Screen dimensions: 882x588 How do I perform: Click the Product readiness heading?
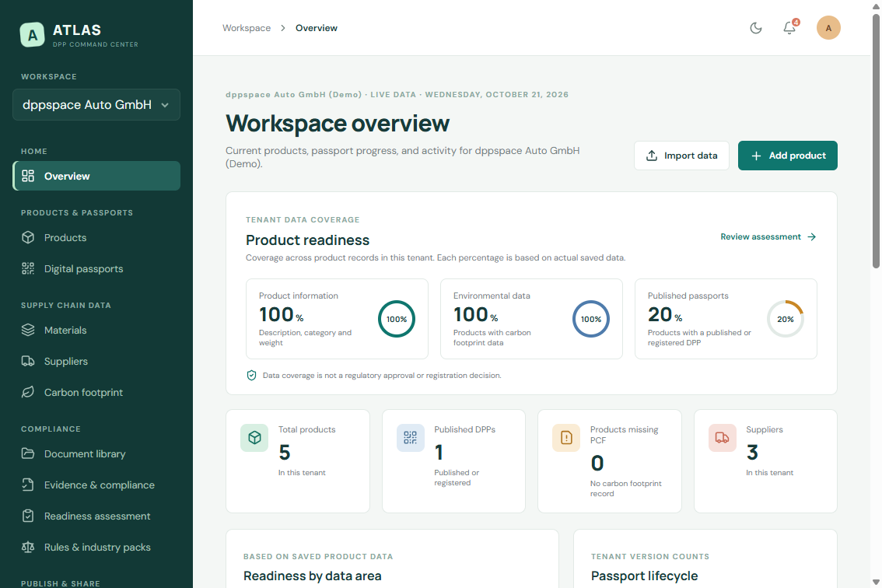pos(308,240)
